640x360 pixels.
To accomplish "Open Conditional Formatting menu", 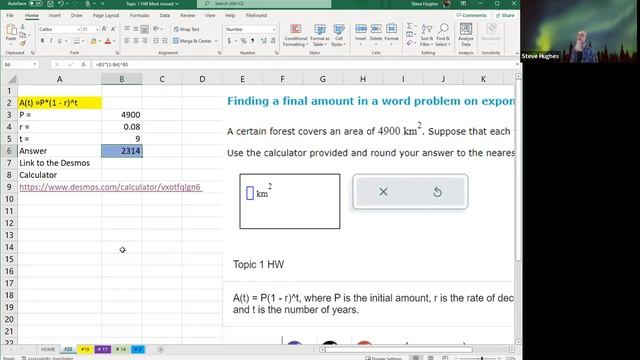I will pos(296,35).
